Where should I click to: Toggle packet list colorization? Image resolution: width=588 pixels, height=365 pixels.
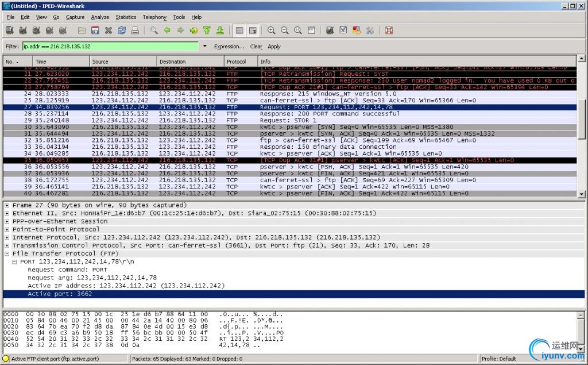click(x=239, y=30)
